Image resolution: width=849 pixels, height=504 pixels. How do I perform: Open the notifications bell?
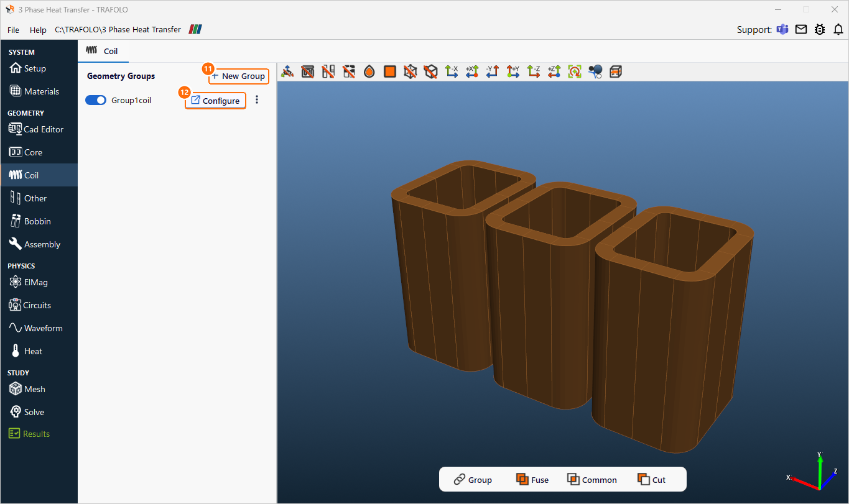pyautogui.click(x=838, y=29)
